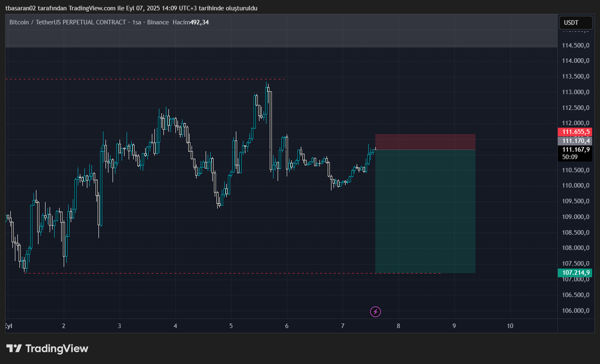The width and height of the screenshot is (600, 364).
Task: Click the gray dashed support line
Action: [232, 273]
